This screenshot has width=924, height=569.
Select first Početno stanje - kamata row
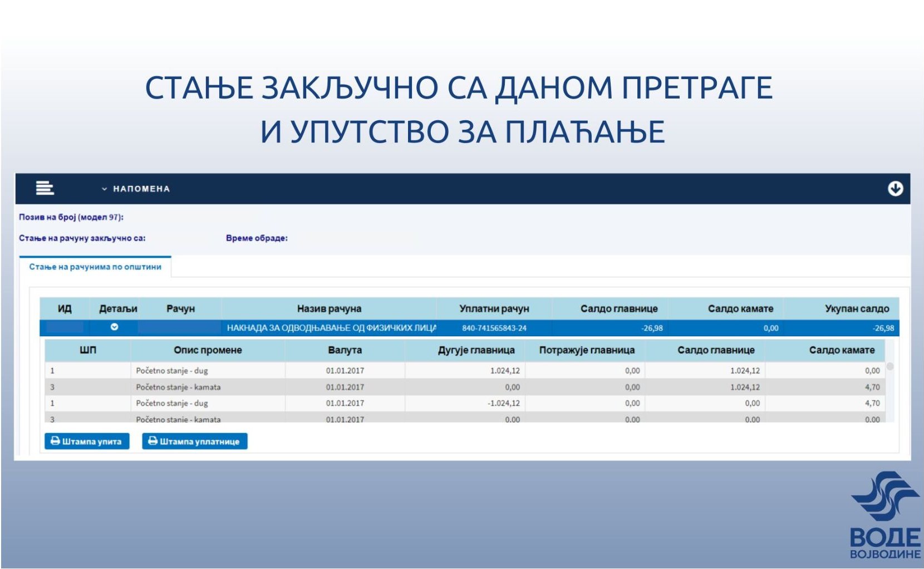pyautogui.click(x=178, y=387)
